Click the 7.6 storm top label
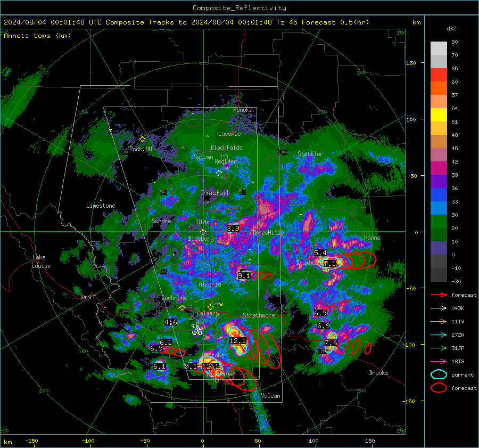Image resolution: width=479 pixels, height=448 pixels. (331, 343)
